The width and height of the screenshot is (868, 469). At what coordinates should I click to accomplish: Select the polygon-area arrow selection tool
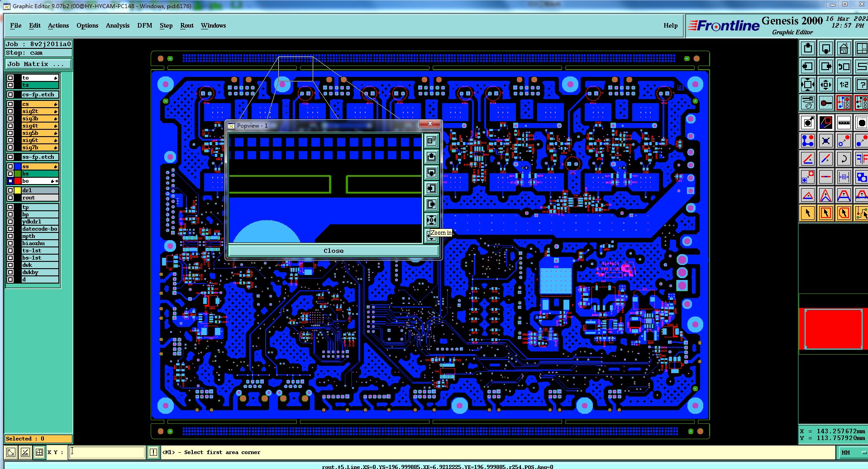point(844,213)
